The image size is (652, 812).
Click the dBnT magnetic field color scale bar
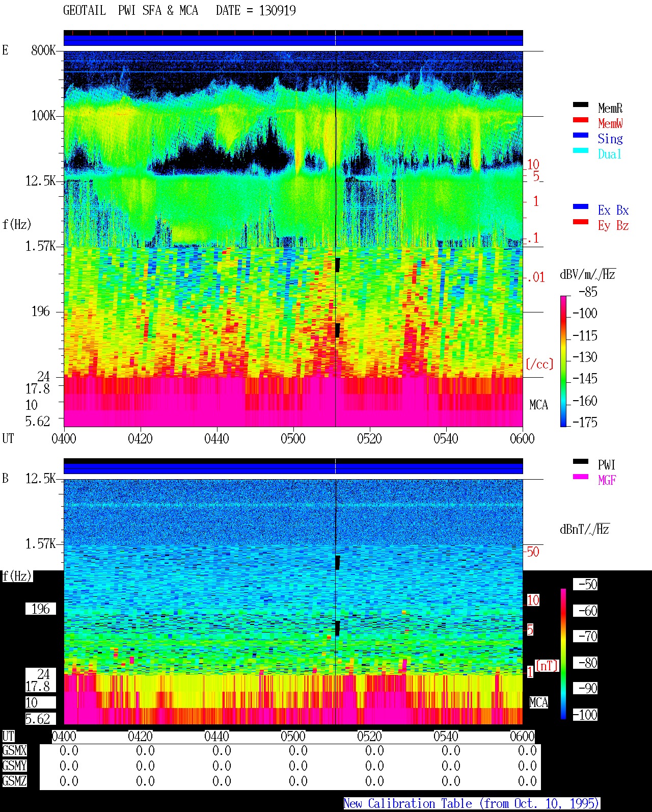[x=563, y=654]
